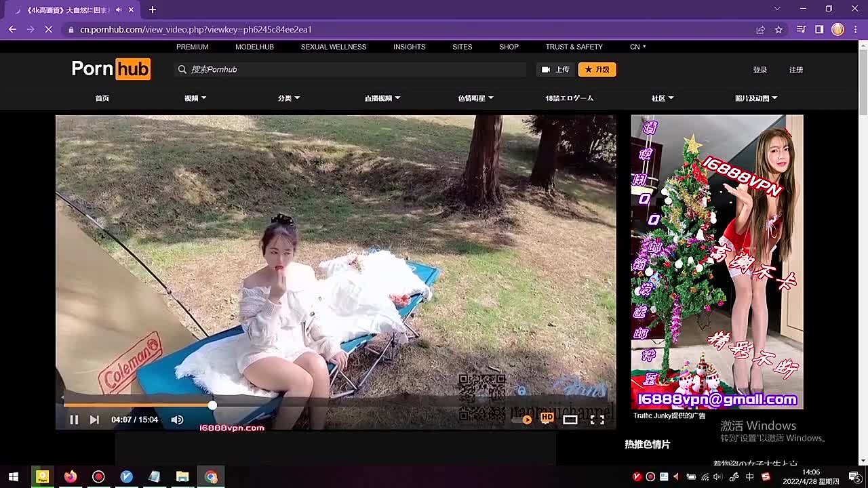The image size is (868, 488).
Task: Click the browser back arrow
Action: click(x=12, y=29)
